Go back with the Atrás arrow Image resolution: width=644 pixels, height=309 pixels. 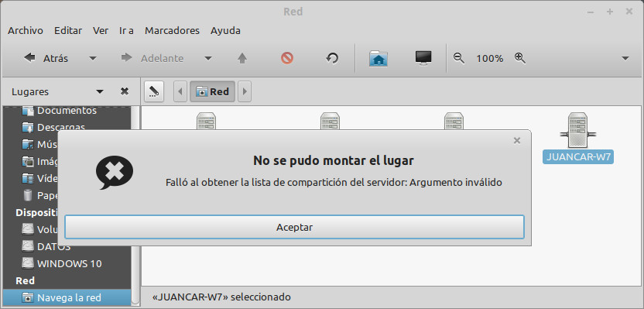[x=45, y=58]
